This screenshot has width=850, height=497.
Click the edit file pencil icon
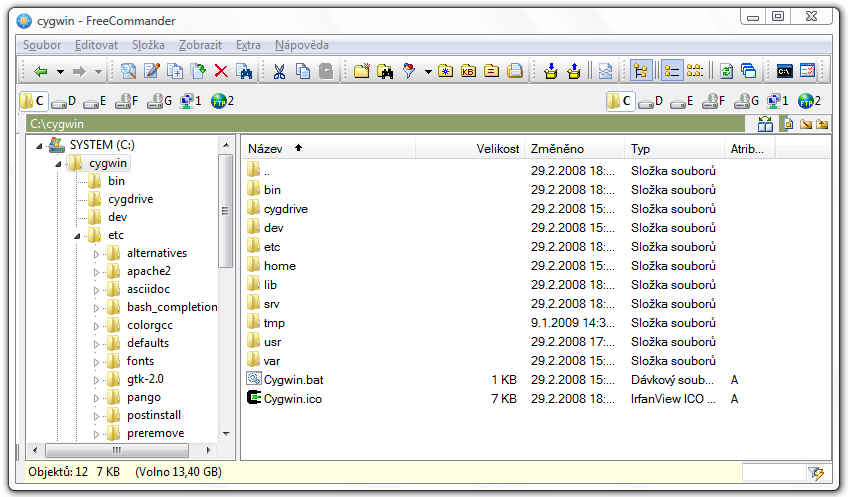[152, 71]
